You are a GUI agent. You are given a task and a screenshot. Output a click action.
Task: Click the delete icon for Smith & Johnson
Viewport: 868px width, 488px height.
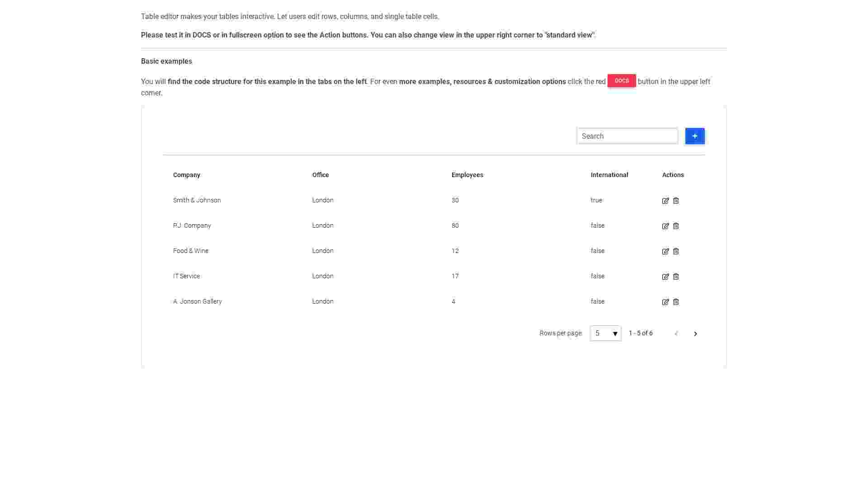(675, 200)
